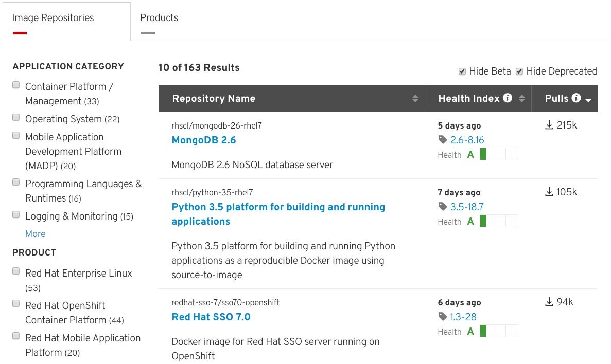Image resolution: width=611 pixels, height=364 pixels.
Task: Check Container Platform / Management category
Action: [16, 85]
